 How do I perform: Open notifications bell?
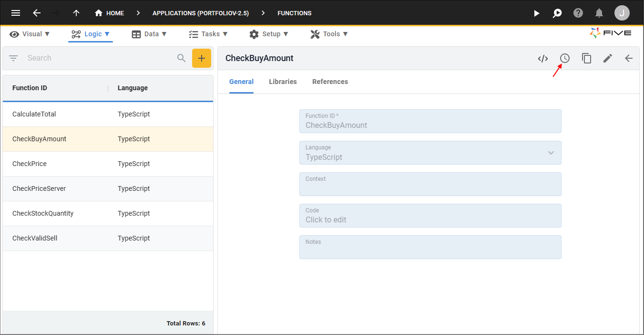pyautogui.click(x=599, y=13)
